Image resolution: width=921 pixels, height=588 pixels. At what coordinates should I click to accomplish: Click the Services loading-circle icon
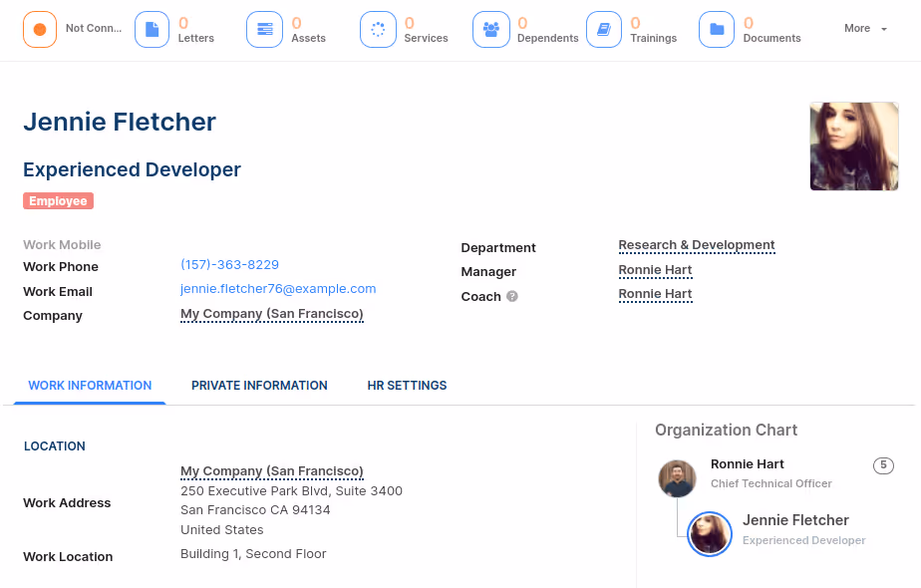(378, 28)
